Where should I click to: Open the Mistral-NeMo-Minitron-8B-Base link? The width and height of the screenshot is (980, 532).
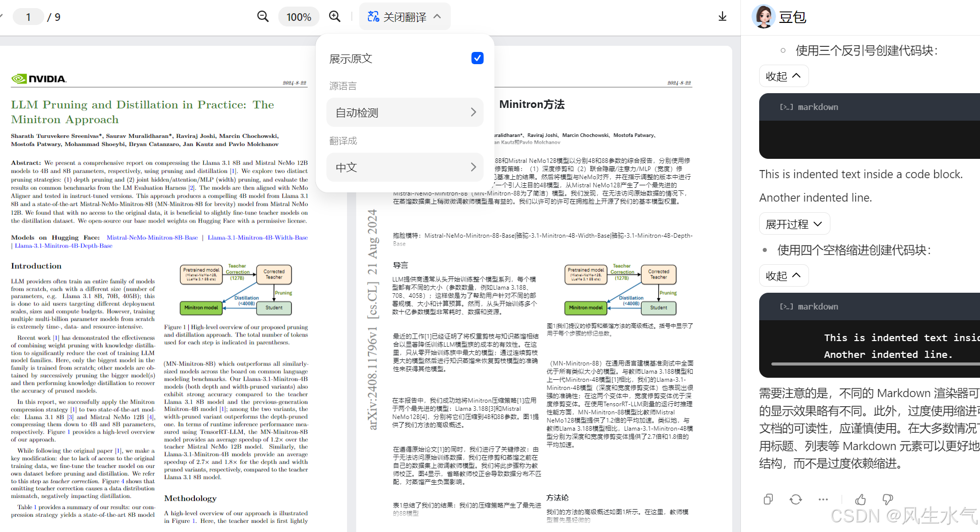pyautogui.click(x=152, y=238)
